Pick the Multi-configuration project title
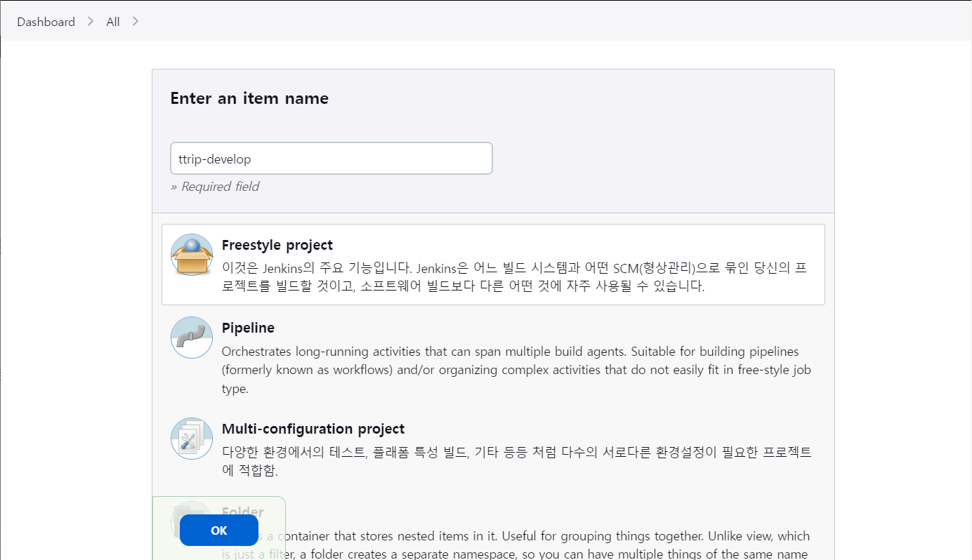Image resolution: width=972 pixels, height=560 pixels. point(313,429)
